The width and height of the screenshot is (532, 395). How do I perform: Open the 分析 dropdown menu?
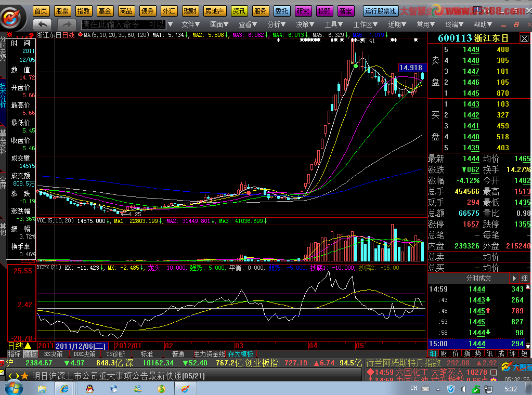click(x=276, y=24)
